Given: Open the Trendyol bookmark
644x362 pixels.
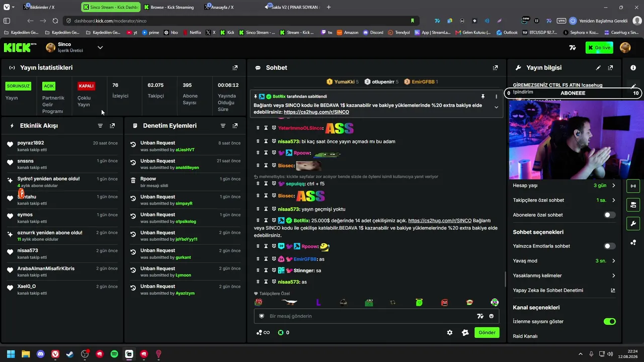Looking at the screenshot, I should coord(399,33).
